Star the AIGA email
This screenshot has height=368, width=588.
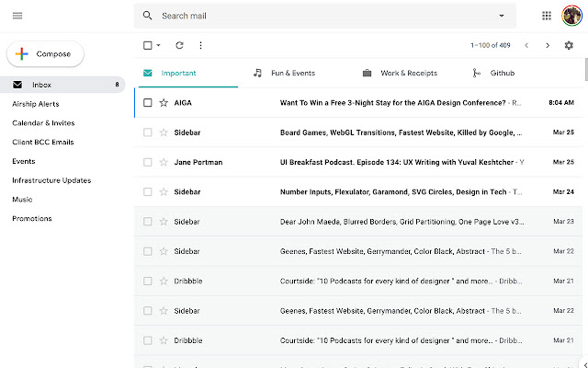coord(164,103)
